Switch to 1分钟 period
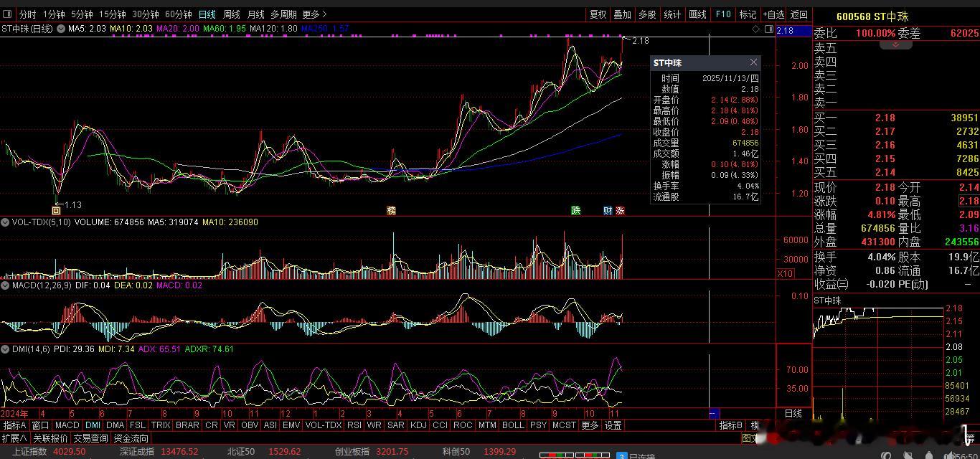 click(x=54, y=14)
